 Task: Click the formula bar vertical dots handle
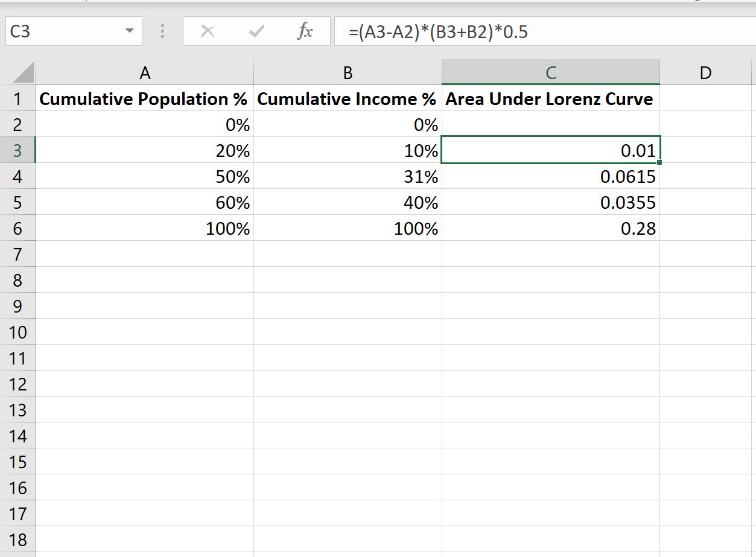(x=162, y=31)
